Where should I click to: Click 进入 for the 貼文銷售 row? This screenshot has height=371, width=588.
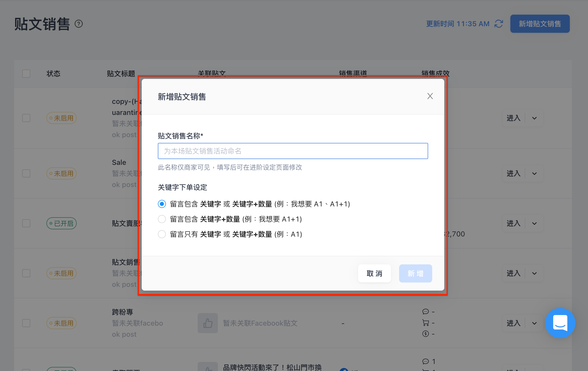pyautogui.click(x=514, y=273)
